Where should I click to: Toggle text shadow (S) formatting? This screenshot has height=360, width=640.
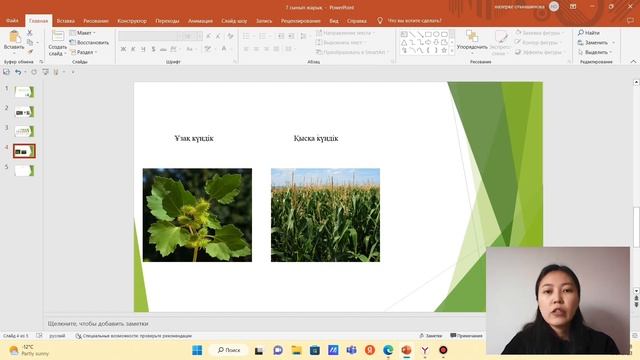coord(153,49)
